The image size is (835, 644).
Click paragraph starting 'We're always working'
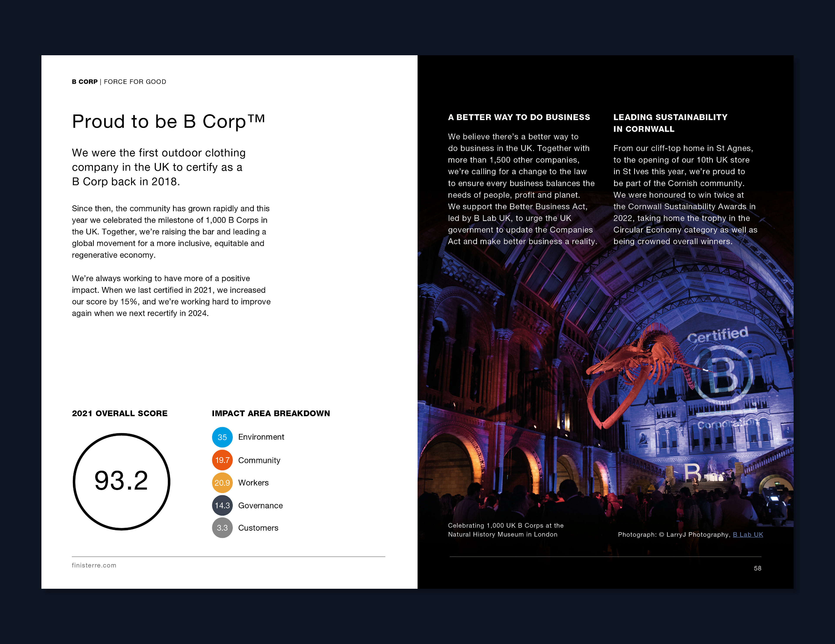point(171,296)
